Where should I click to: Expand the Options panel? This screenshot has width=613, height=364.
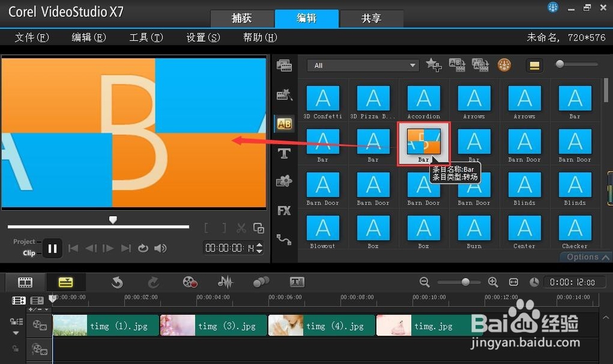pyautogui.click(x=587, y=257)
